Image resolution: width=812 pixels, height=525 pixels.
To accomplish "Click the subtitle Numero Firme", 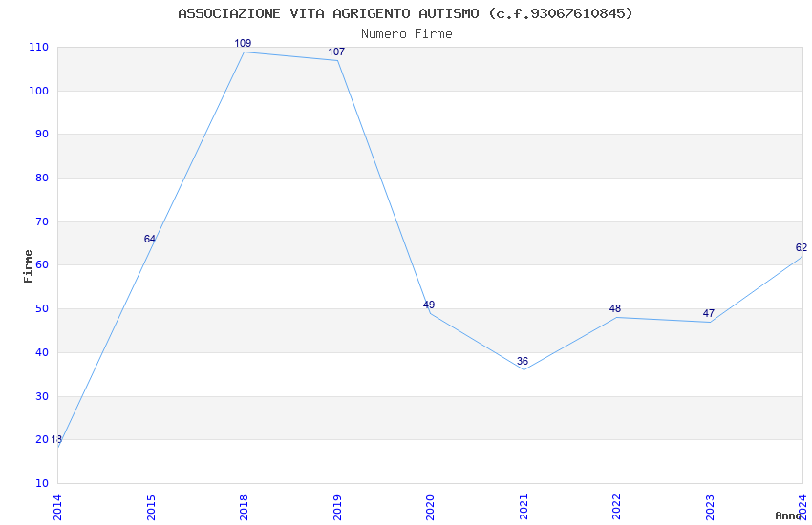I will [x=407, y=34].
